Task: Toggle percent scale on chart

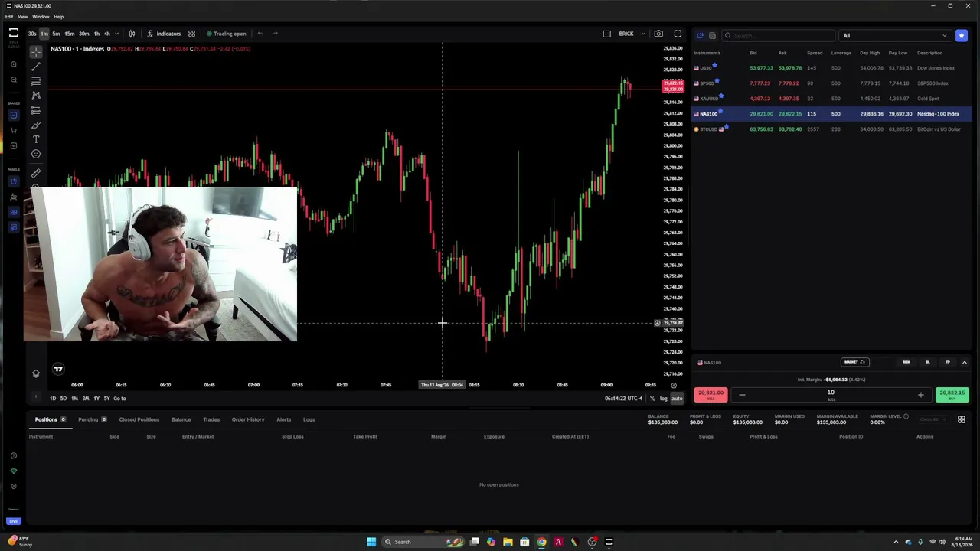Action: point(652,398)
